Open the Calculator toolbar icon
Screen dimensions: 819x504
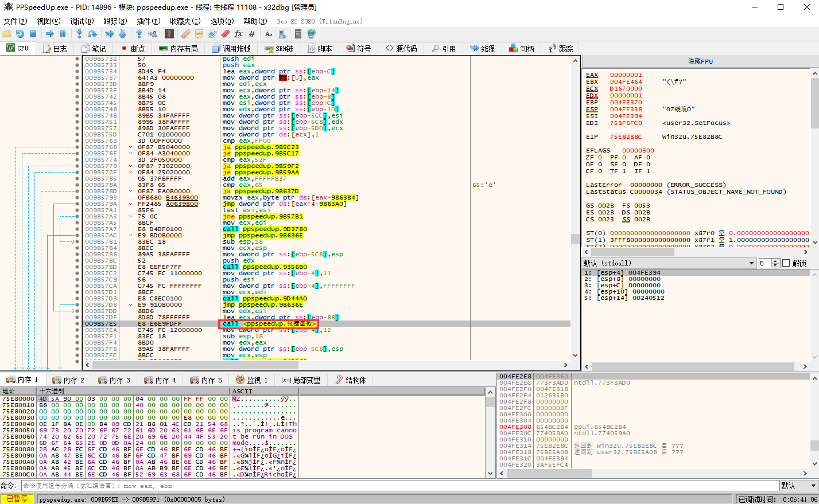pos(298,34)
